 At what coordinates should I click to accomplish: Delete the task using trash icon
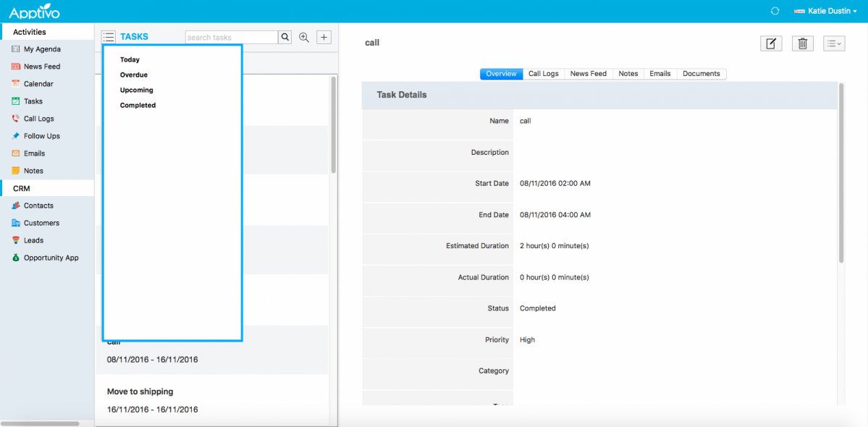802,43
